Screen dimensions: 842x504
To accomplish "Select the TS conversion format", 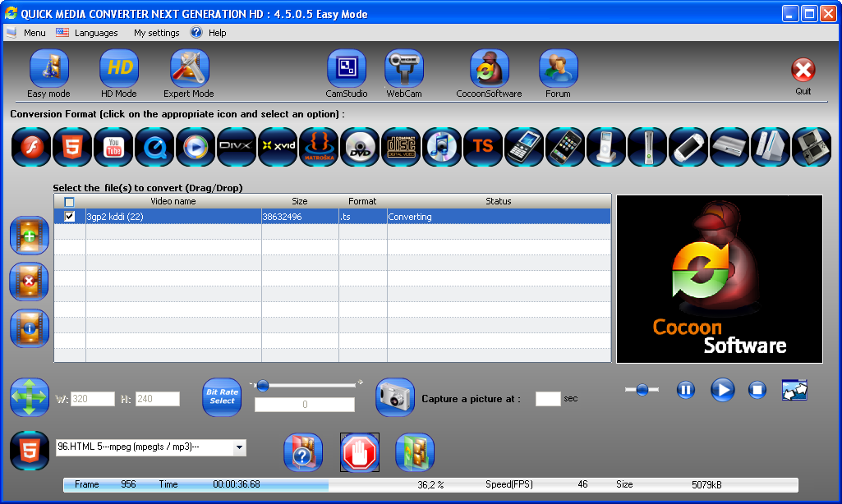I will (483, 147).
